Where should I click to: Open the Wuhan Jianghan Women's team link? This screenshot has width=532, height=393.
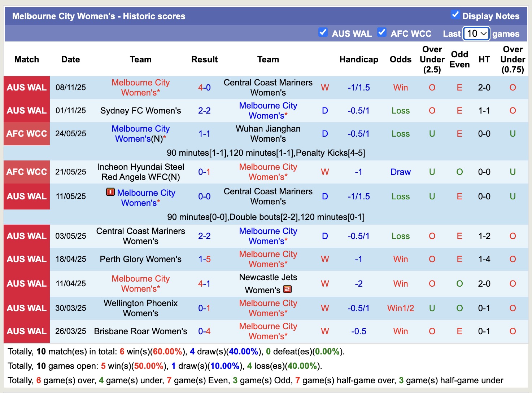coord(268,134)
